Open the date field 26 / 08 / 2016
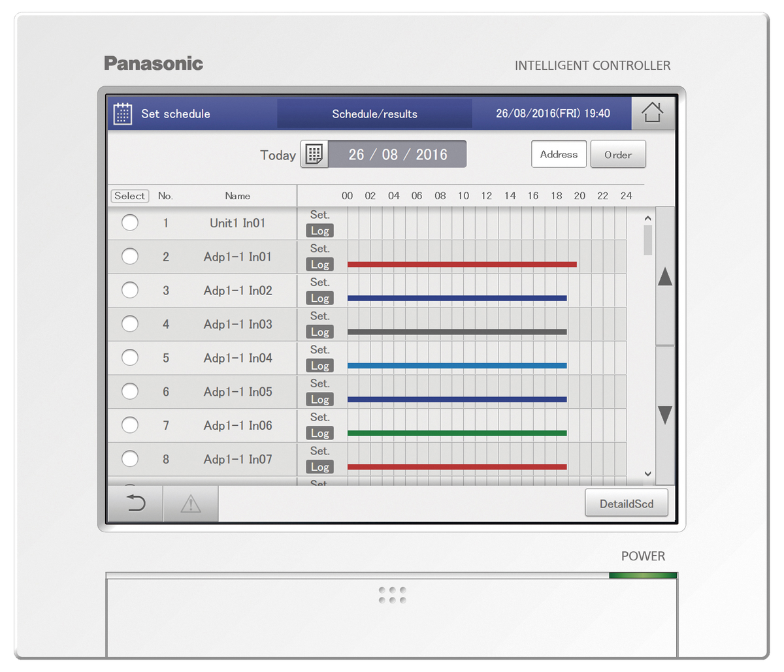 (397, 155)
